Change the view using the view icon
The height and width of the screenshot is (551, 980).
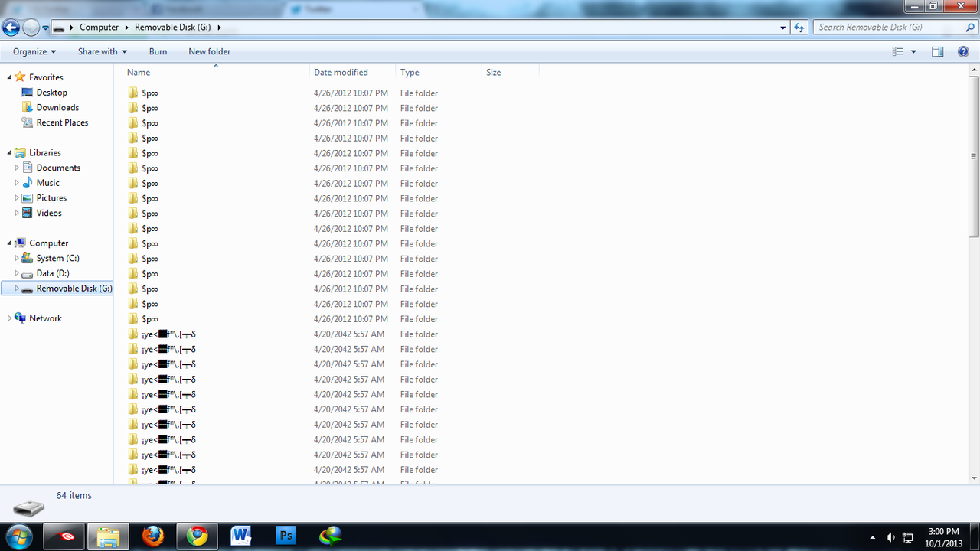[x=898, y=52]
